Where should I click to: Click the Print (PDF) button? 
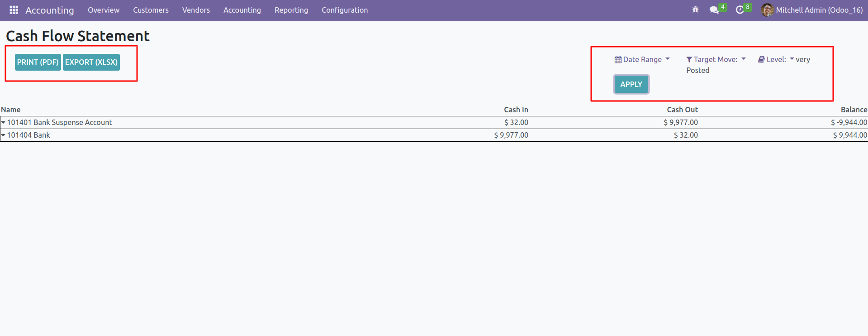pyautogui.click(x=38, y=62)
